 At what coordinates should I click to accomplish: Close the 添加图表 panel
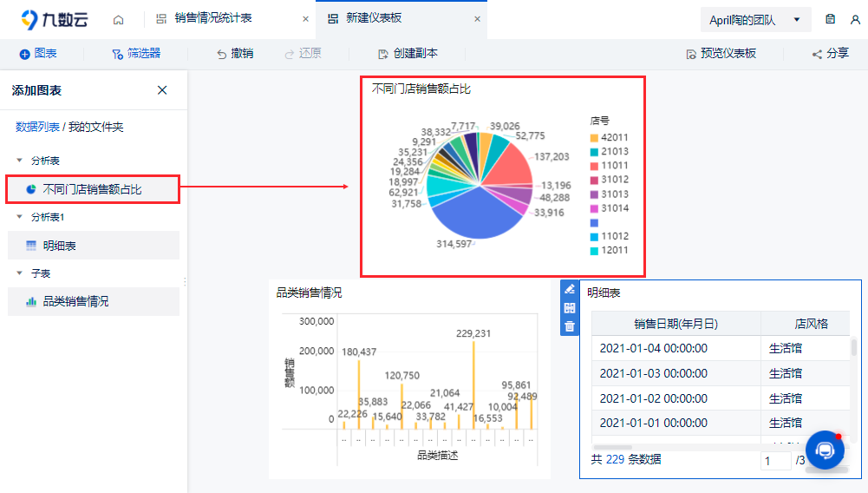coord(162,90)
